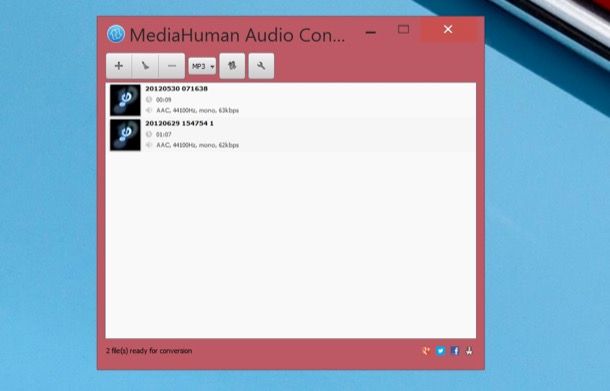
Task: Open the MP3 output format dropdown
Action: click(x=202, y=66)
